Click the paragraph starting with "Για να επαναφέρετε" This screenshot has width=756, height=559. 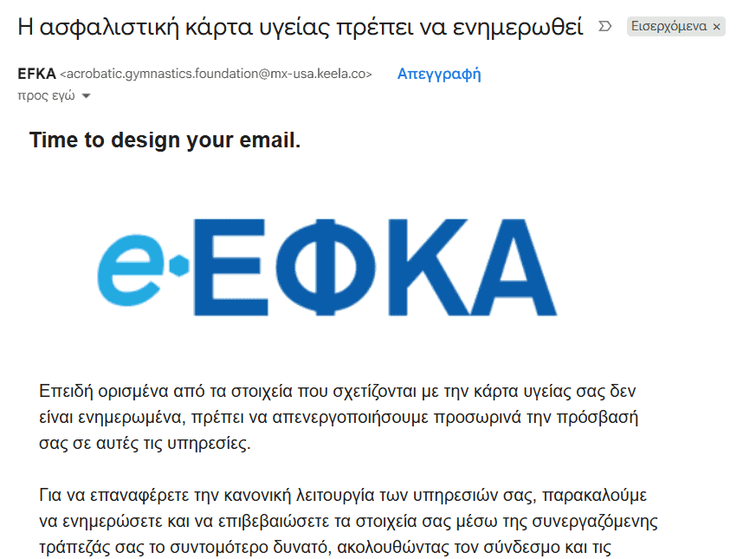tap(343, 523)
